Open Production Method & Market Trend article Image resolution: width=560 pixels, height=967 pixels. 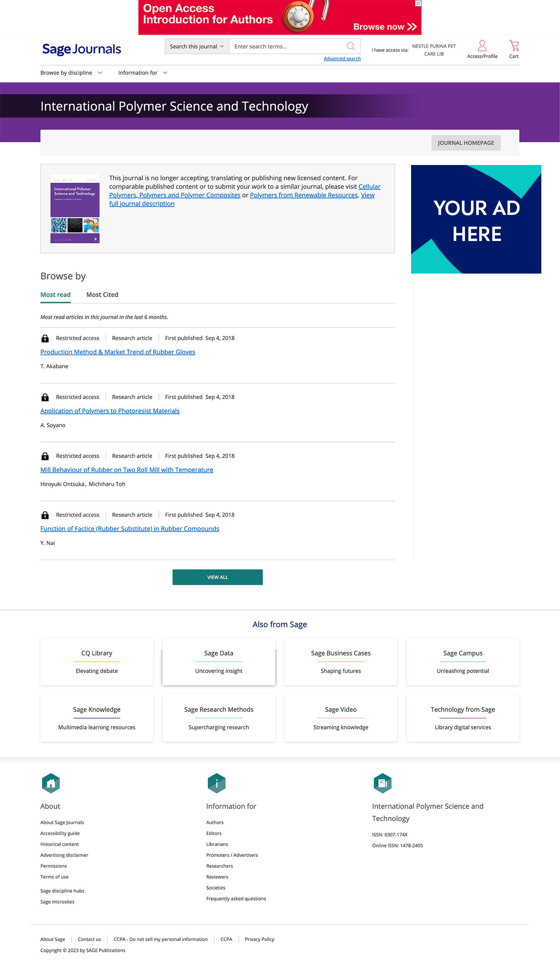(x=118, y=352)
